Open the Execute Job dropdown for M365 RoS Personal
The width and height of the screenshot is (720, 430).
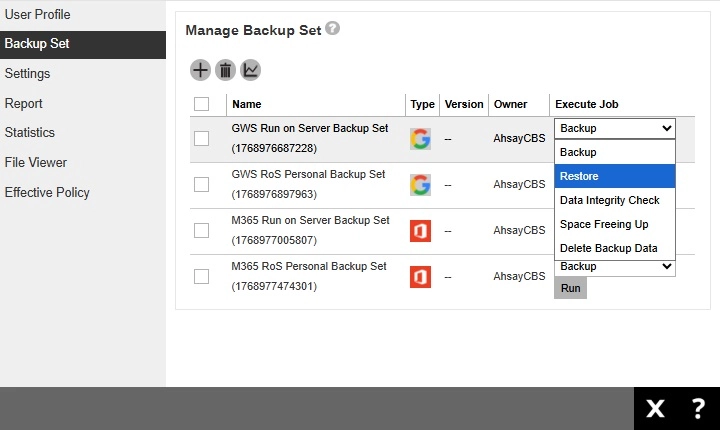tap(615, 266)
